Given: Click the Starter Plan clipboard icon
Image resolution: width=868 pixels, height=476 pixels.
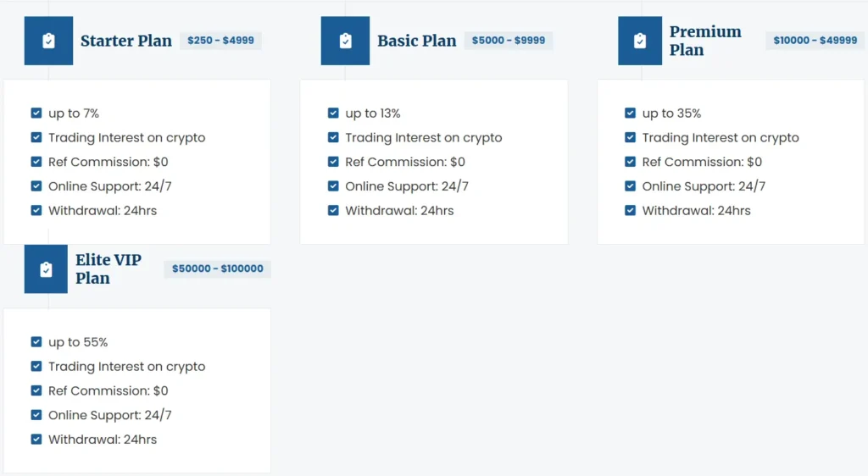Looking at the screenshot, I should (48, 41).
